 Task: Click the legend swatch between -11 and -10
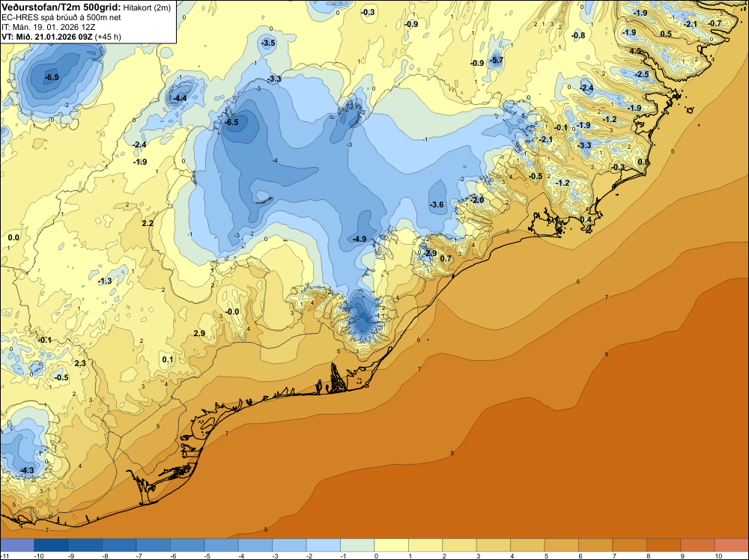click(x=16, y=545)
